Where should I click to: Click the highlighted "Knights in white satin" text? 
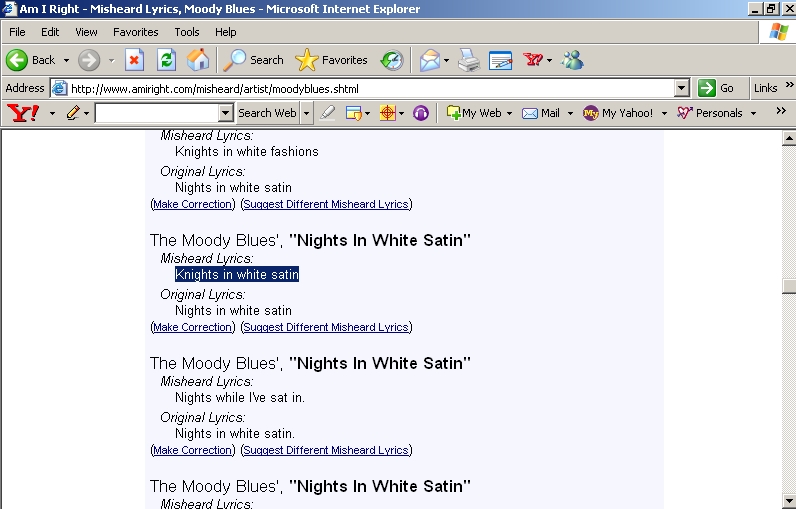[x=237, y=275]
